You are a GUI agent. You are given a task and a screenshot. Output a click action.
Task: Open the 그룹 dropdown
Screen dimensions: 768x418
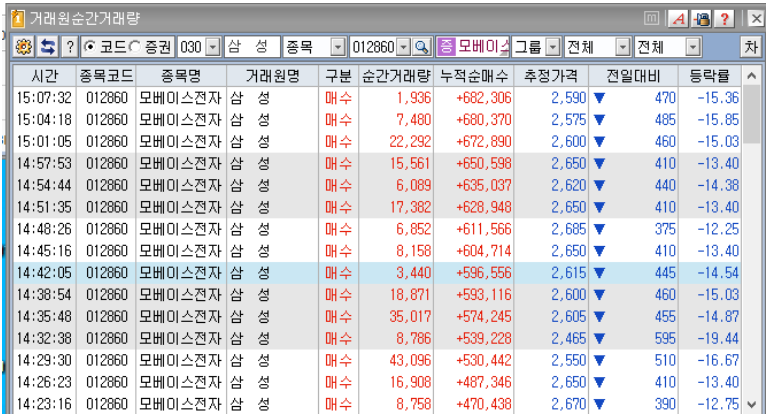tap(552, 47)
